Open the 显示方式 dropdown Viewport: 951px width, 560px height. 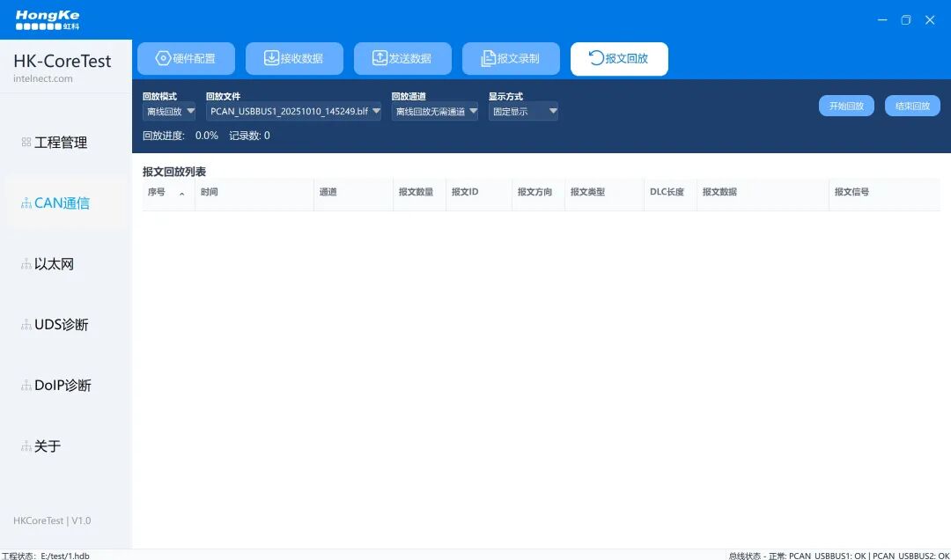click(x=523, y=111)
